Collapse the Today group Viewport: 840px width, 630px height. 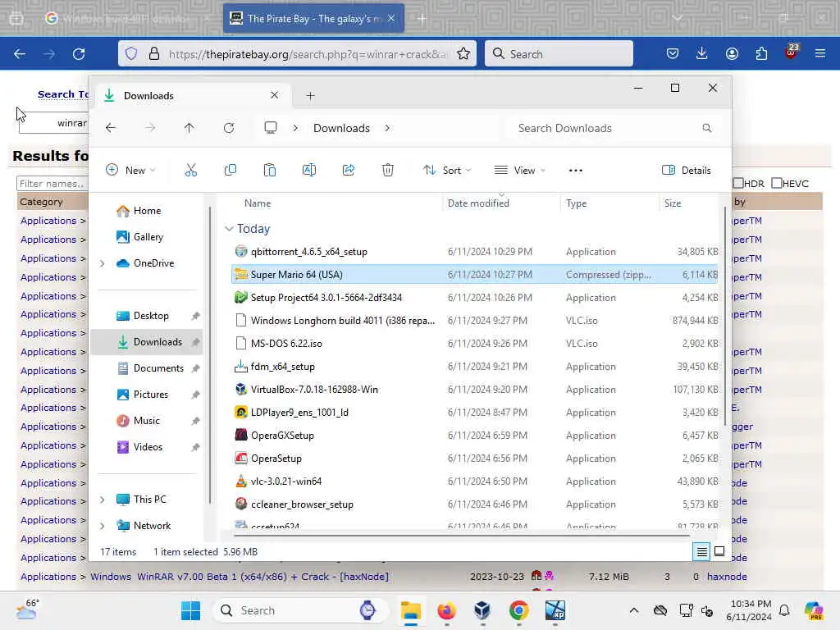tap(230, 229)
